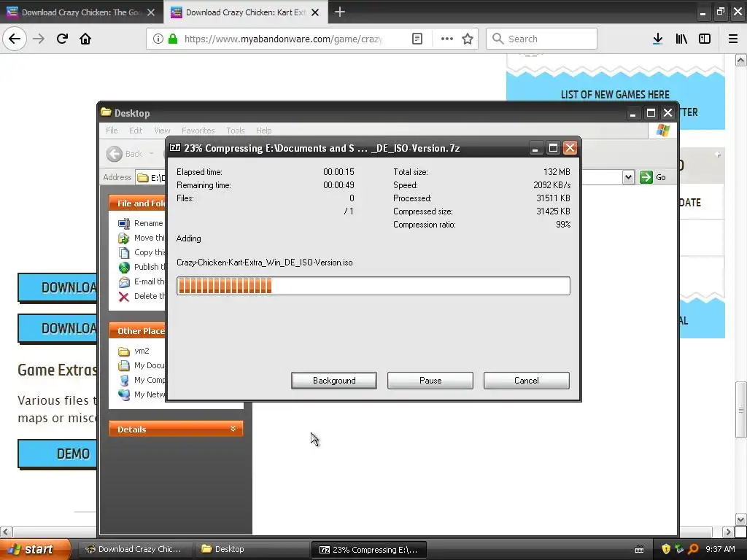Open site information icon in the address bar
This screenshot has height=560, width=747.
click(x=158, y=39)
